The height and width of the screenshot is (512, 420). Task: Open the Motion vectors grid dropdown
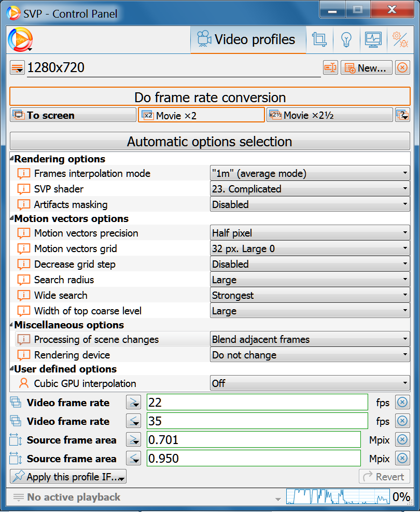[310, 249]
